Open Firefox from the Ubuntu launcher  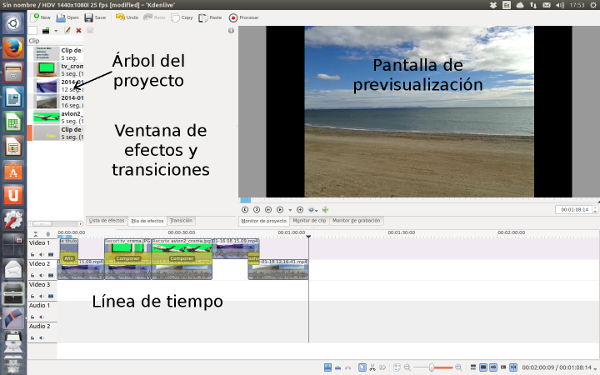(x=13, y=48)
